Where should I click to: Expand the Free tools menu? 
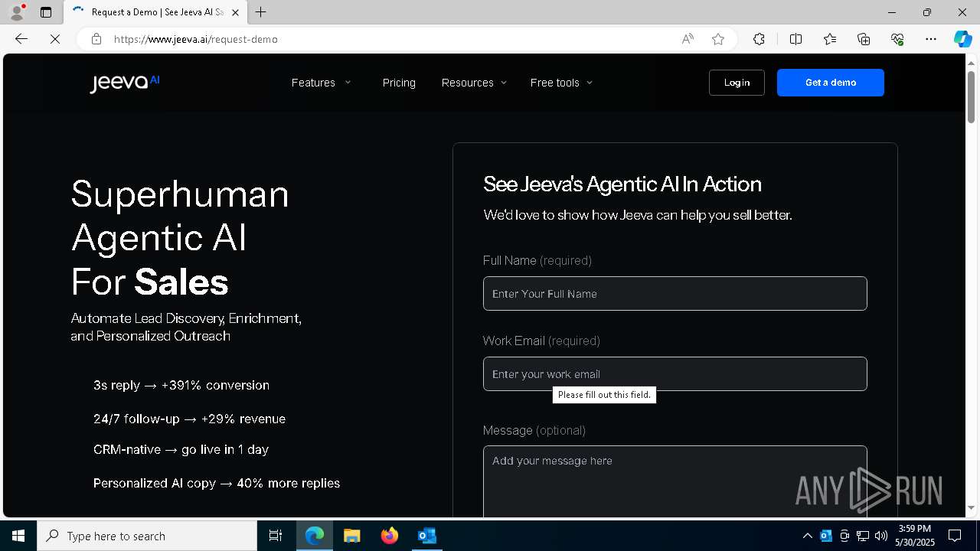coord(561,83)
